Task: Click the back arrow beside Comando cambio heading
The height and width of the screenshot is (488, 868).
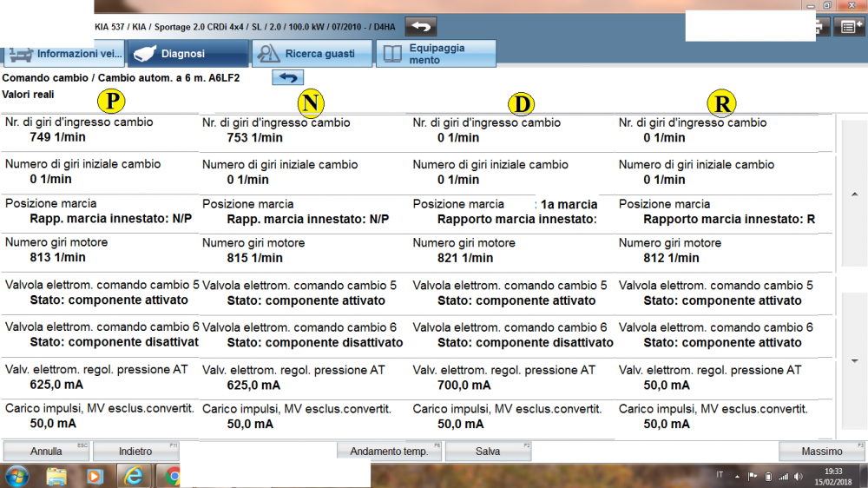Action: pyautogui.click(x=288, y=77)
